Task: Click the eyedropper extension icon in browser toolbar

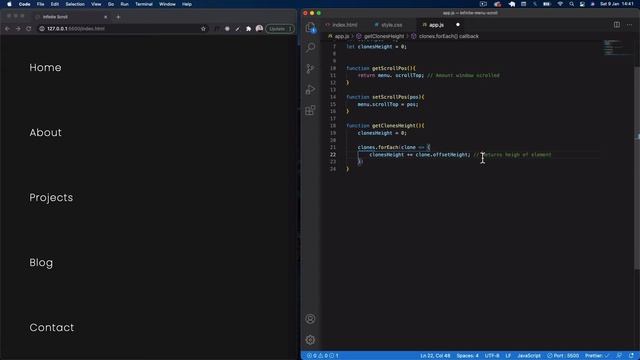Action: tap(238, 29)
